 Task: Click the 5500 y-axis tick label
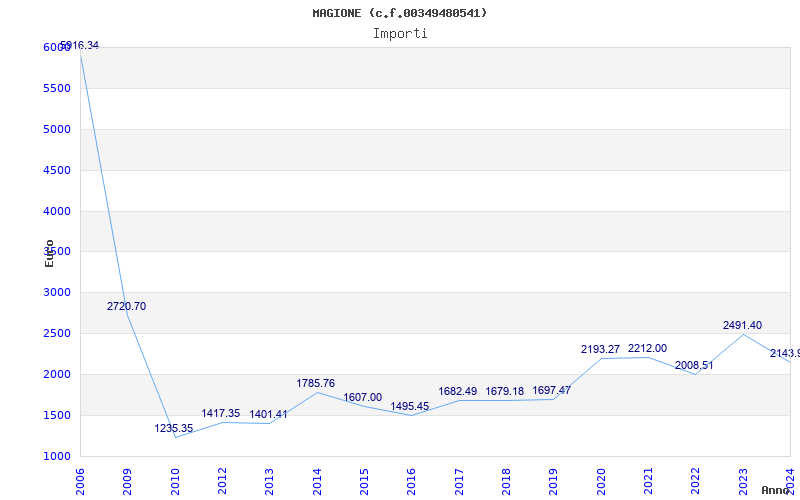coord(57,88)
